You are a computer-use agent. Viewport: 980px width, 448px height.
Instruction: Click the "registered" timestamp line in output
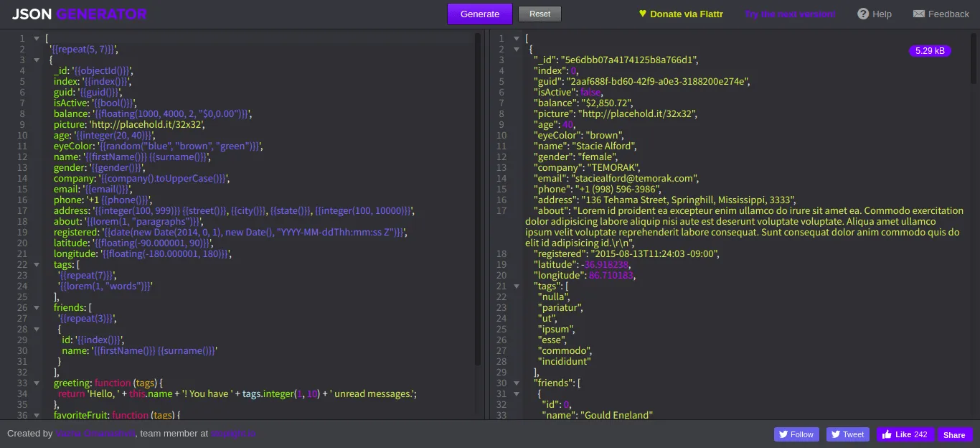626,254
